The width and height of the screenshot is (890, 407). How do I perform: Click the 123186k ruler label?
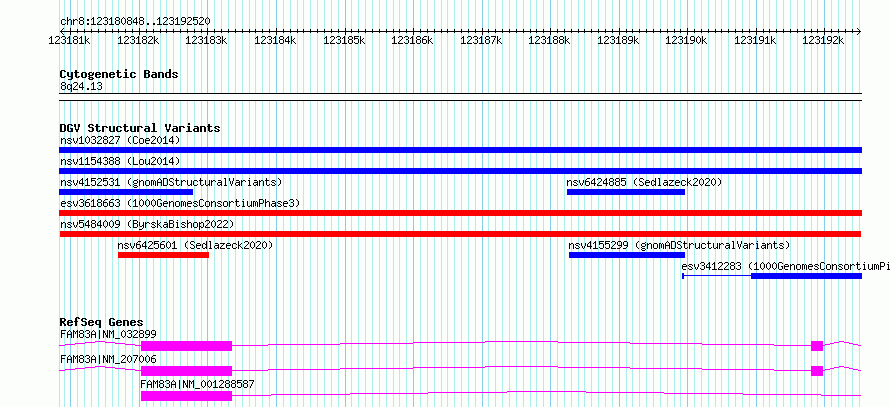coord(413,40)
